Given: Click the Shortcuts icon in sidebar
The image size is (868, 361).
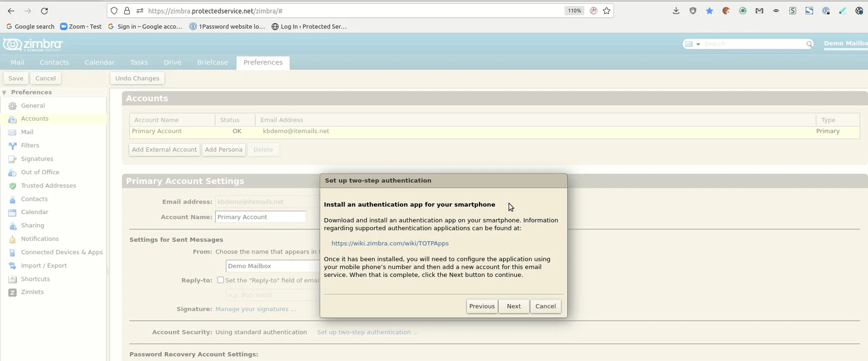Looking at the screenshot, I should click(x=12, y=279).
